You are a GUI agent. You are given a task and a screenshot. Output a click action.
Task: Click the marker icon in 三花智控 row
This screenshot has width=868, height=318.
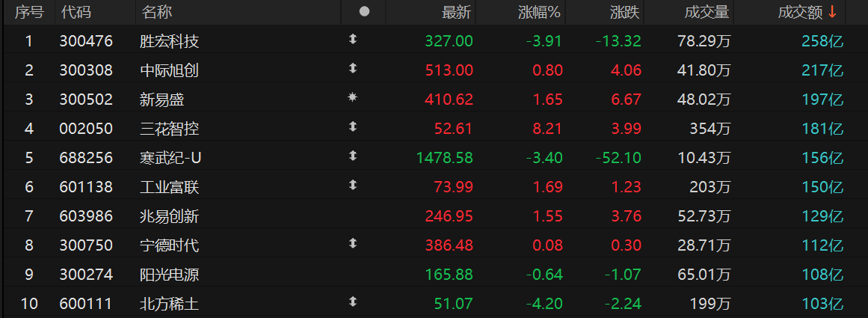tap(353, 127)
